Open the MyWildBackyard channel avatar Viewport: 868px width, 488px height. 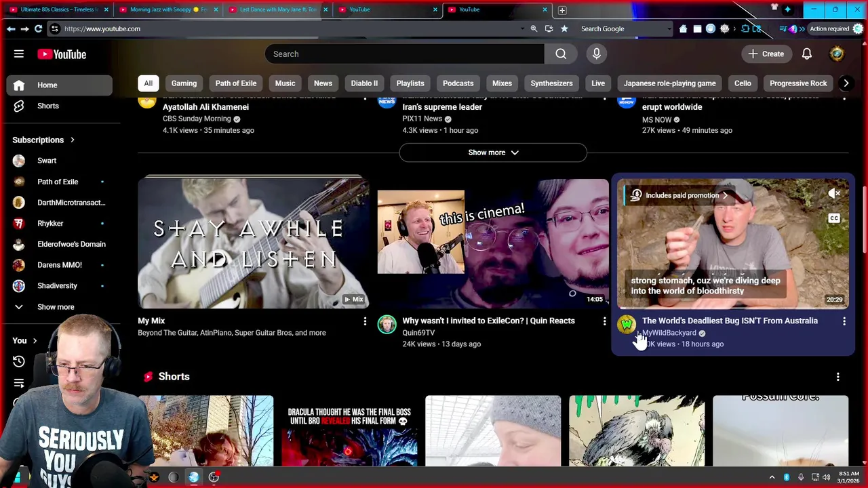pos(627,325)
